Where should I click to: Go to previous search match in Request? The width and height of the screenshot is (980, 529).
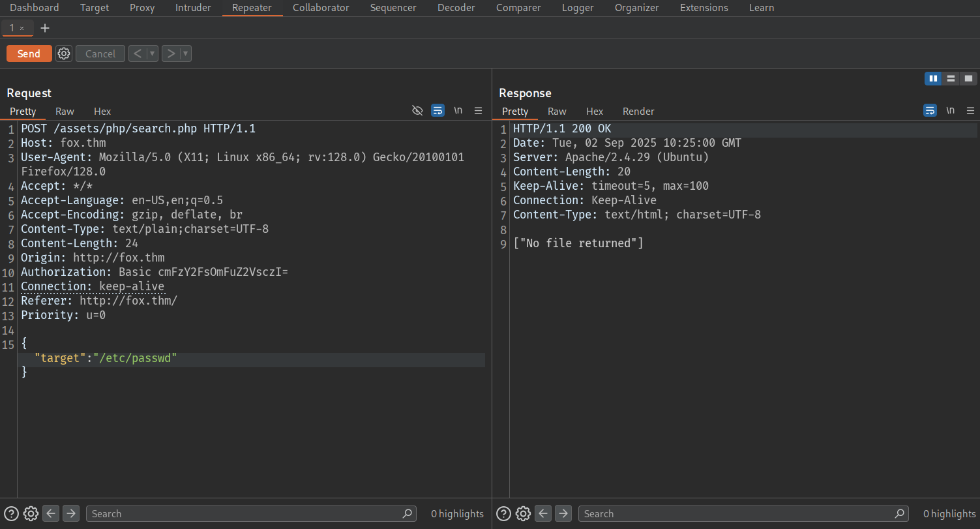click(x=52, y=513)
